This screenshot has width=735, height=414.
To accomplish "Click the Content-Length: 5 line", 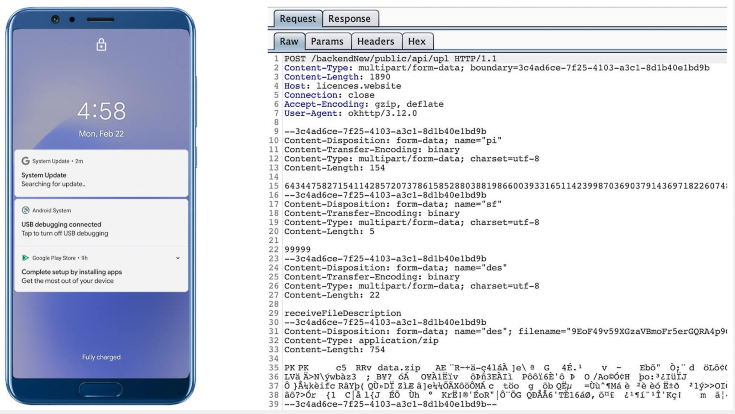I will [x=329, y=231].
